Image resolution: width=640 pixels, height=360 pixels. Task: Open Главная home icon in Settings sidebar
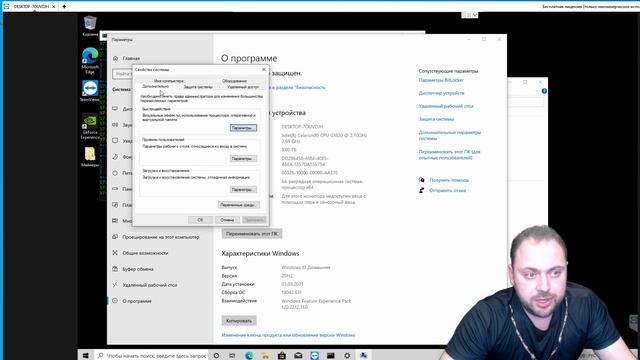(116, 58)
